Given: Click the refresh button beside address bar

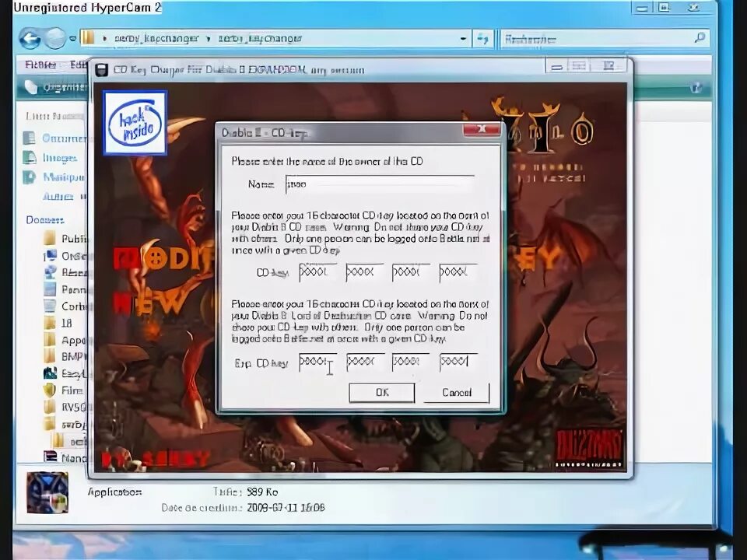Looking at the screenshot, I should coord(482,39).
